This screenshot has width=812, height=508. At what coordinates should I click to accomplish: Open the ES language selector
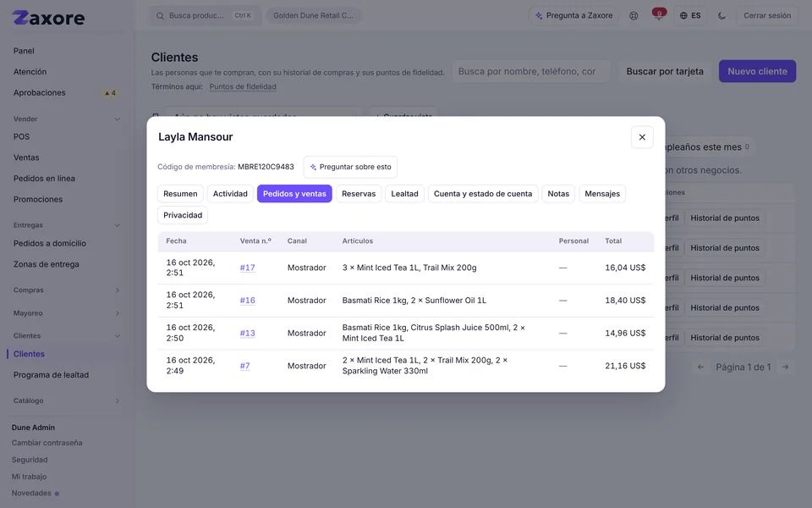[x=690, y=15]
